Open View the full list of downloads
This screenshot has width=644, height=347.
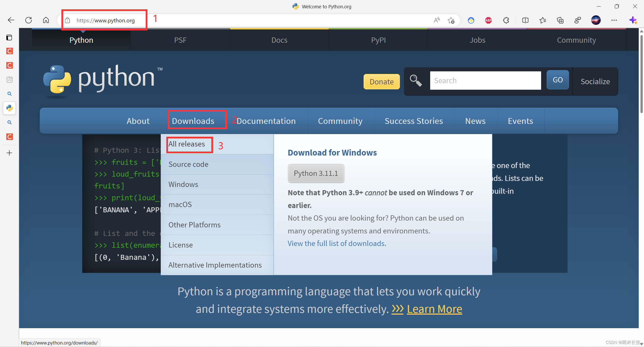tap(336, 243)
